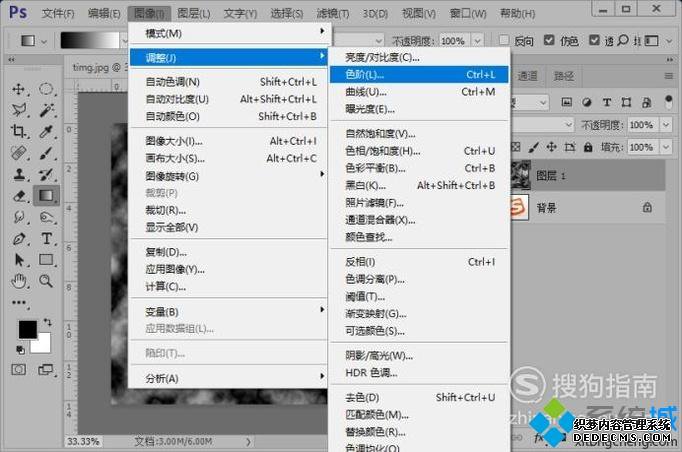The image size is (682, 452).
Task: Open the 图像旋转(G) submenu
Action: point(228,176)
